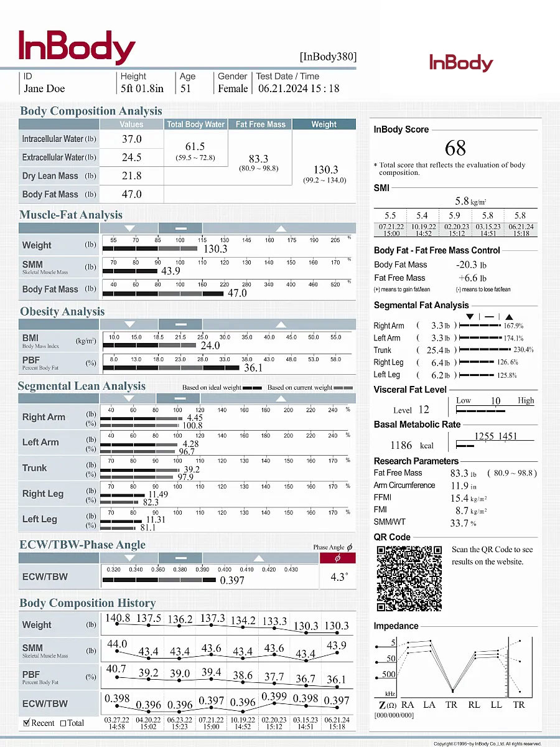This screenshot has width=560, height=747.
Task: Select the Fat Free Mass column header
Action: 260,125
